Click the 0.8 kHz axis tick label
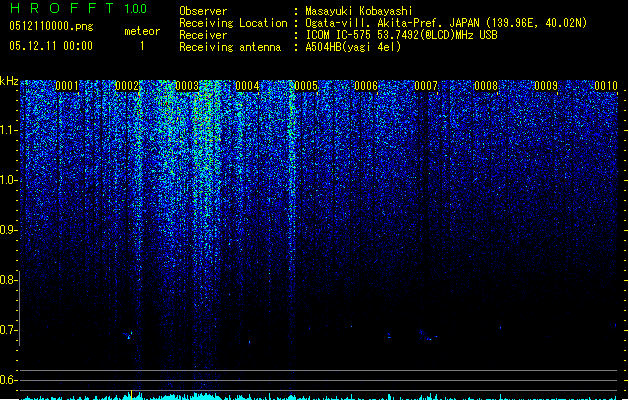 point(8,280)
